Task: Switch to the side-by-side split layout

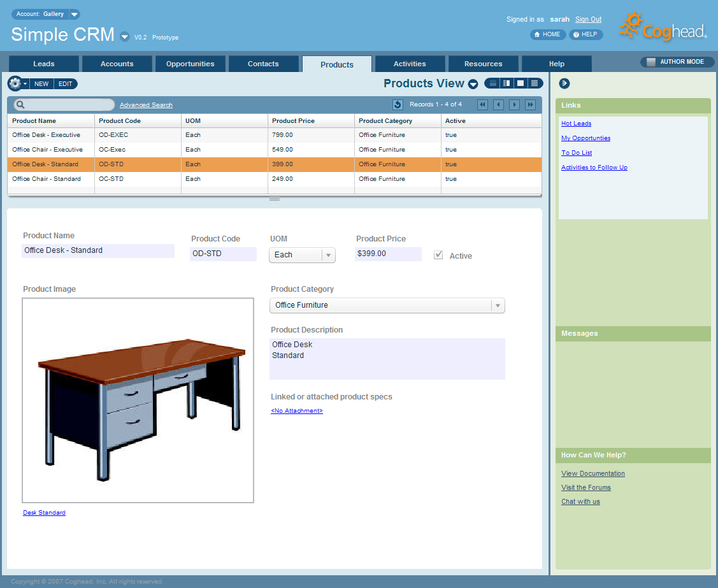Action: pyautogui.click(x=506, y=83)
